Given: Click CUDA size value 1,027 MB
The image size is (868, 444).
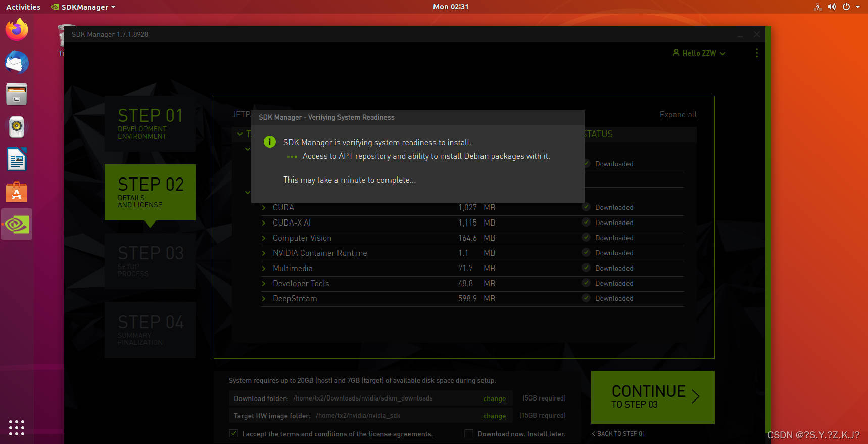Looking at the screenshot, I should [x=476, y=207].
